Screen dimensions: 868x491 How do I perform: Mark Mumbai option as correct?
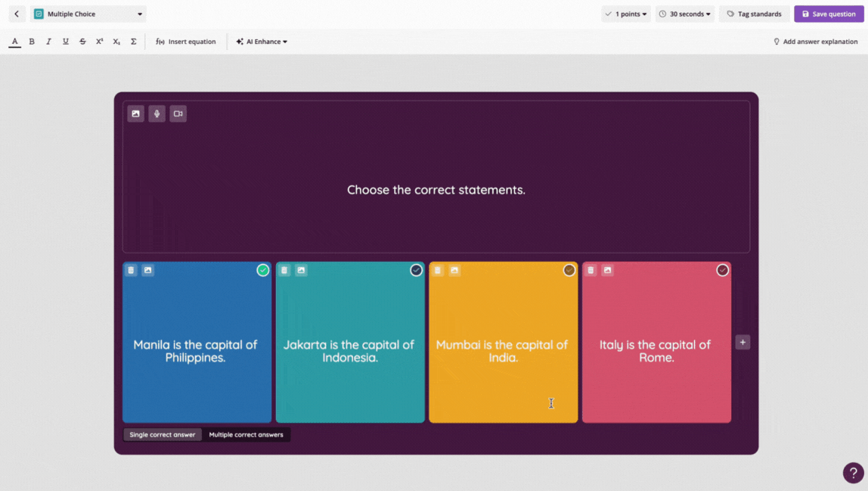[569, 270]
